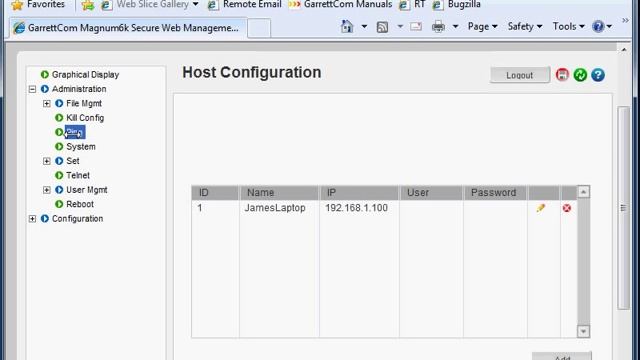
Task: Click Add to Favorites Bar icon
Action: pyautogui.click(x=88, y=5)
